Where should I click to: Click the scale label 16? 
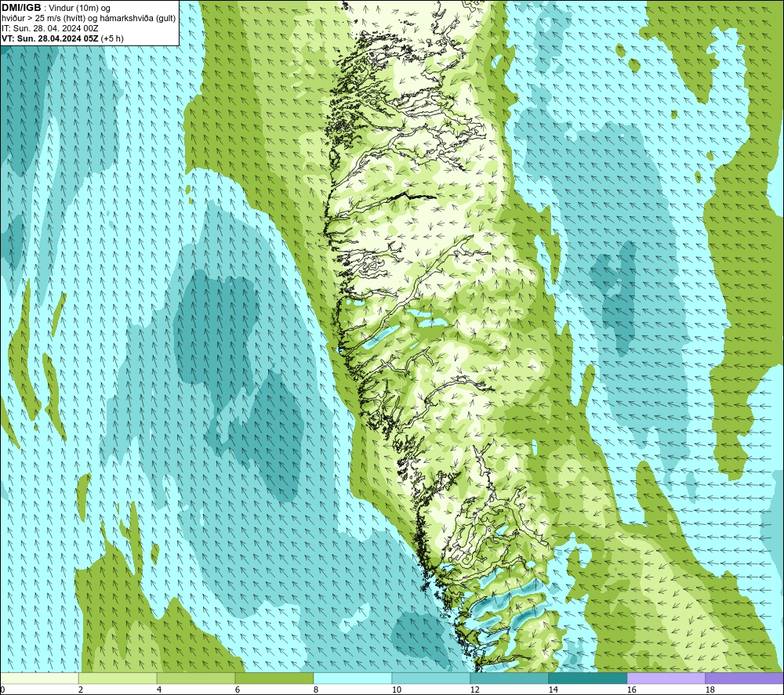[x=631, y=690]
